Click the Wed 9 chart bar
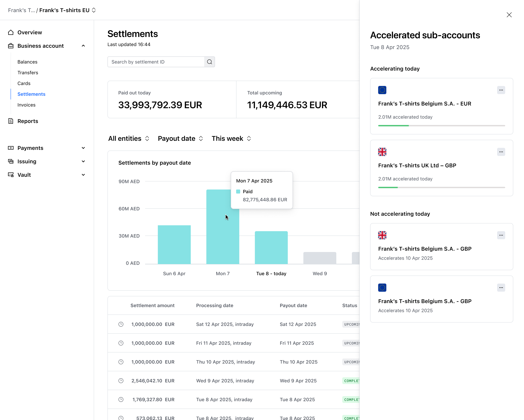524x420 pixels. [320, 258]
